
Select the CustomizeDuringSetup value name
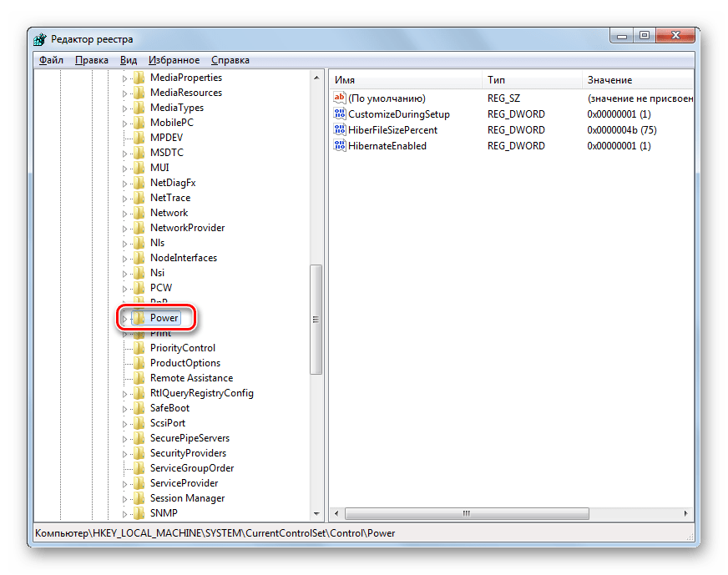pos(399,114)
